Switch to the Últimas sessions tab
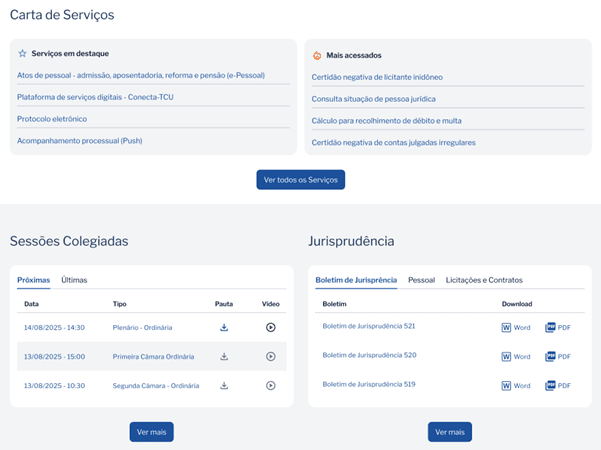The width and height of the screenshot is (601, 450). 74,280
